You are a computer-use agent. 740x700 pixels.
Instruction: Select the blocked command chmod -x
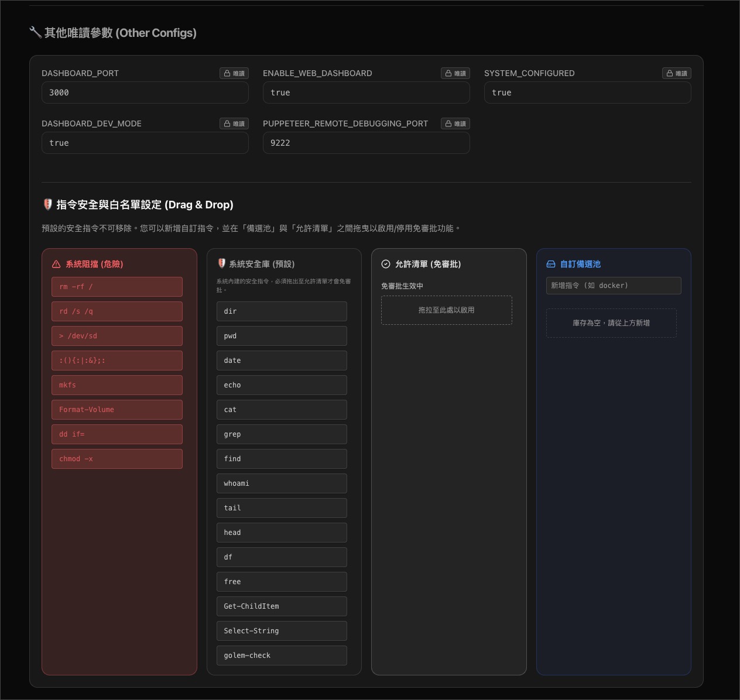tap(117, 459)
